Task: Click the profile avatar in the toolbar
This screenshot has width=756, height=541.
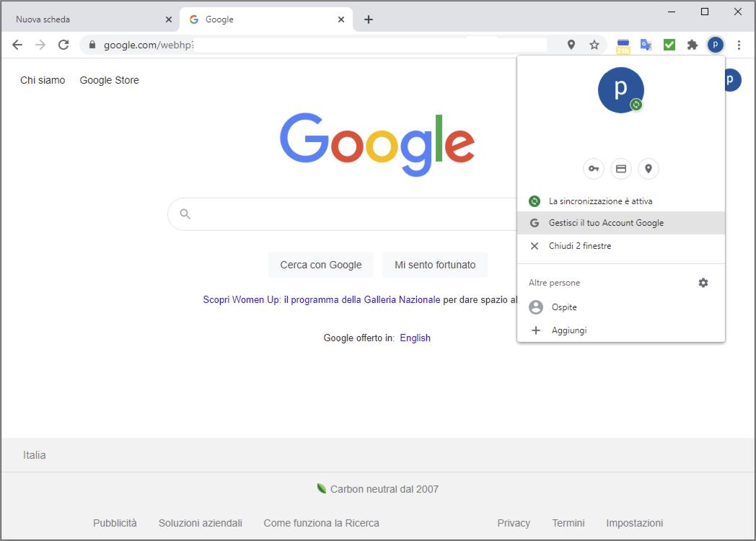Action: [716, 45]
